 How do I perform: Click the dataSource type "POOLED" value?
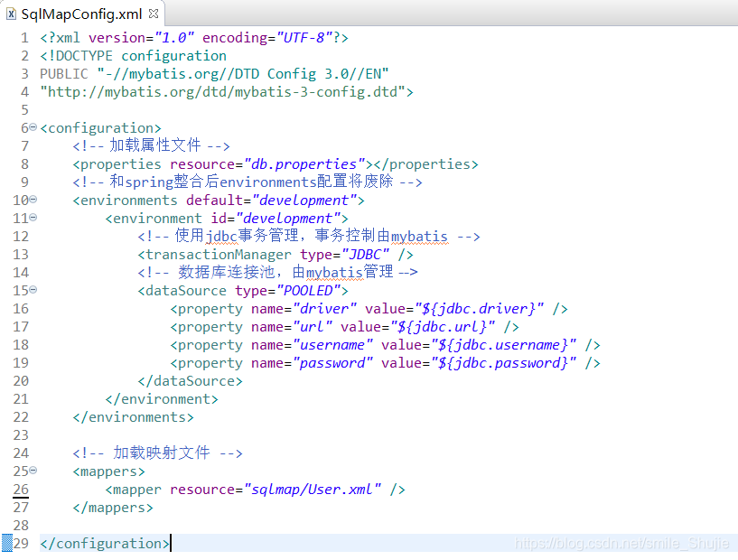(x=308, y=291)
